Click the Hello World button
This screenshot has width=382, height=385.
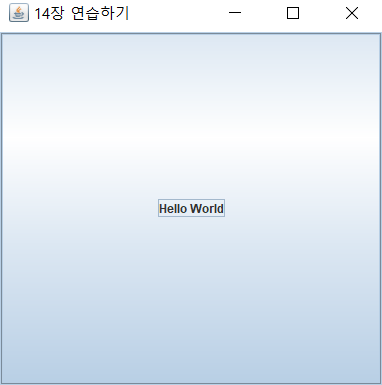[x=191, y=208]
